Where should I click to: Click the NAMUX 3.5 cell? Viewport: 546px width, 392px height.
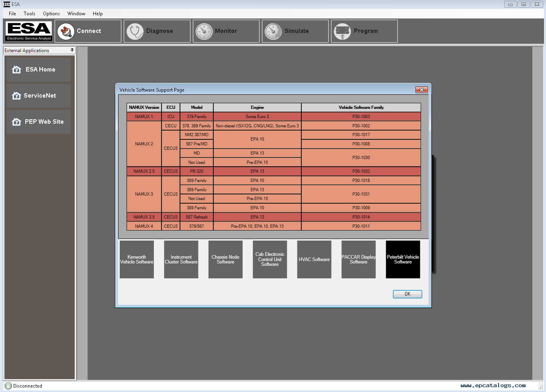pos(144,217)
